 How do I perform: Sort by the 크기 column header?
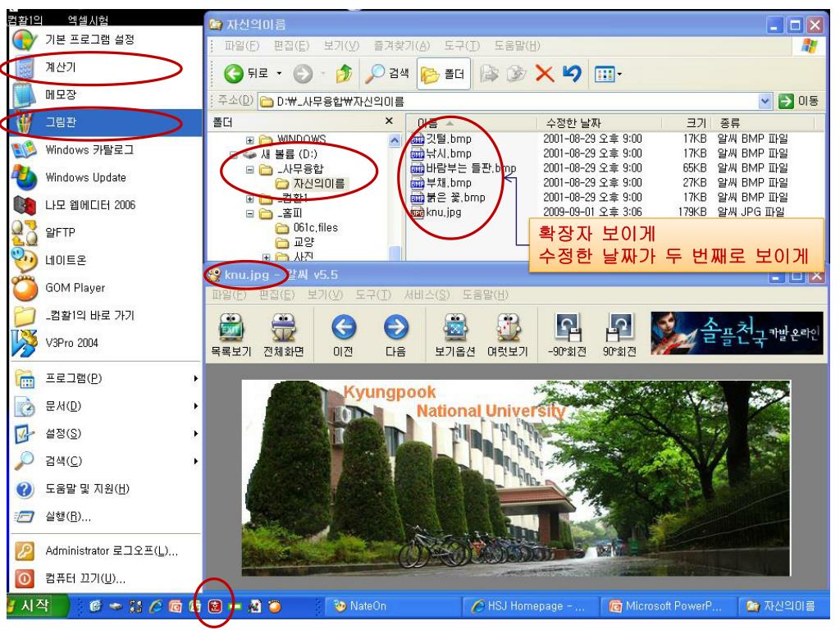[x=687, y=123]
